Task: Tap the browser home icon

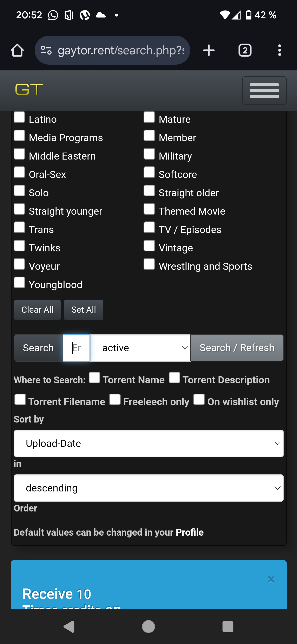Action: click(x=17, y=50)
